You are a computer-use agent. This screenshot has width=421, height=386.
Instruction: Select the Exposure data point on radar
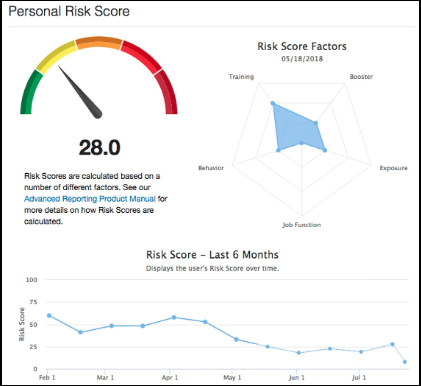point(325,150)
